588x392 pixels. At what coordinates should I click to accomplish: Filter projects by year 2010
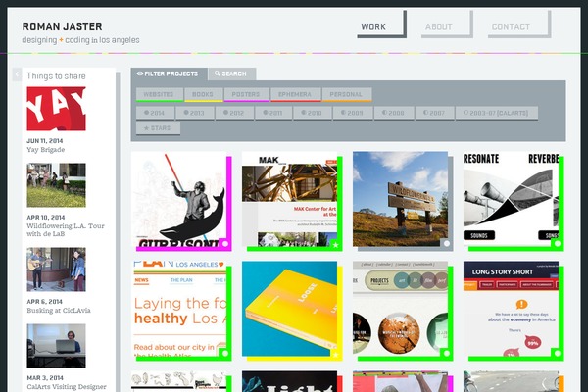(313, 113)
